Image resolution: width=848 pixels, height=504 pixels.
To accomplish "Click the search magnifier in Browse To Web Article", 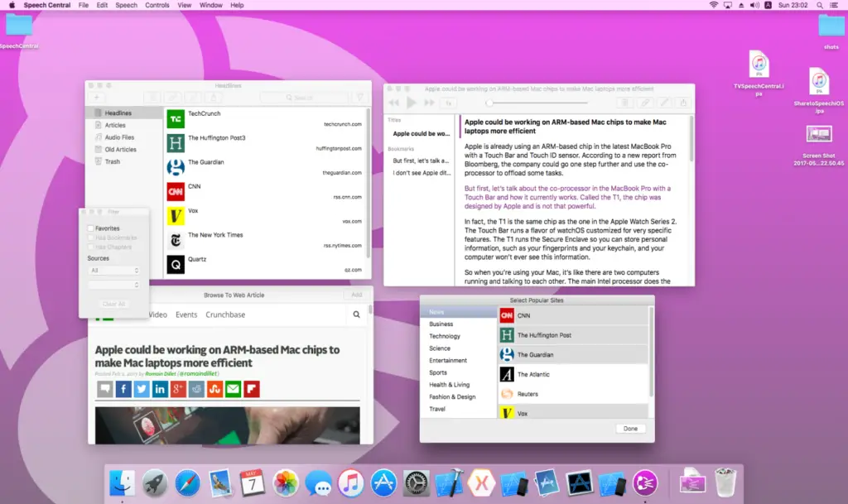I will [x=356, y=314].
